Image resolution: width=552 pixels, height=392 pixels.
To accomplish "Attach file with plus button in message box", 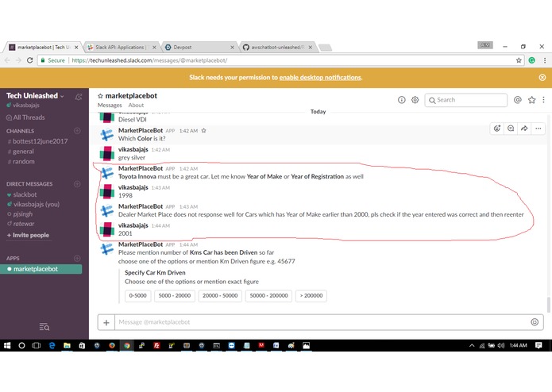I will point(106,322).
